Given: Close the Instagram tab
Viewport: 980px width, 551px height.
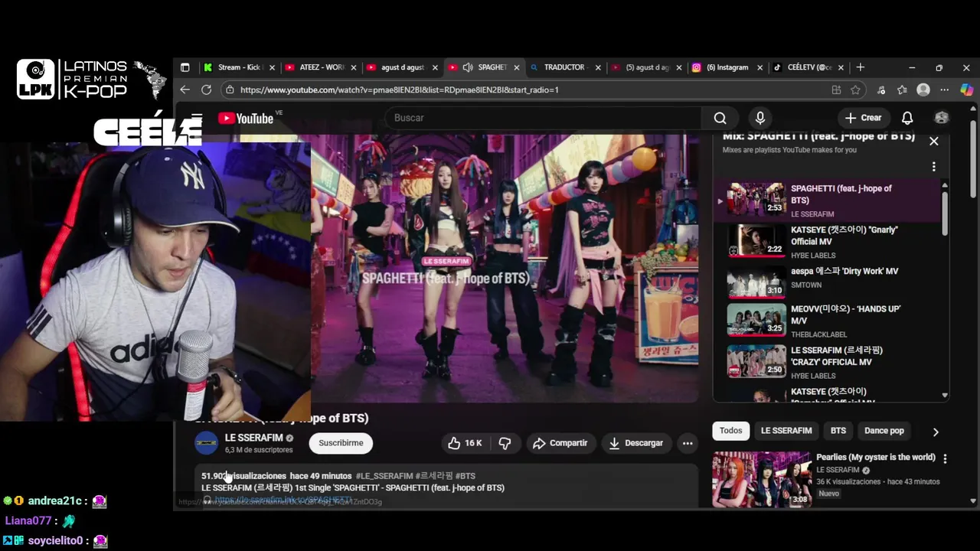Looking at the screenshot, I should [x=760, y=67].
